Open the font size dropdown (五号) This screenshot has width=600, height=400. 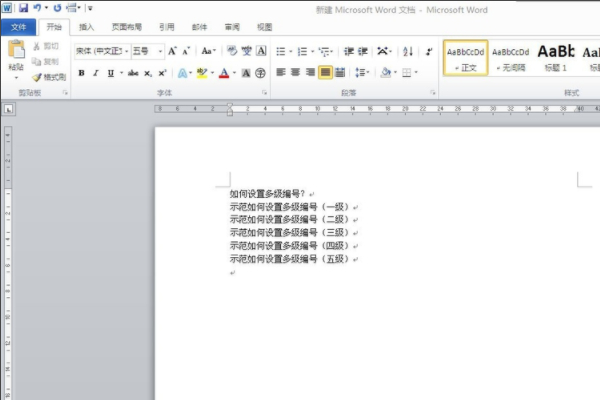point(147,50)
